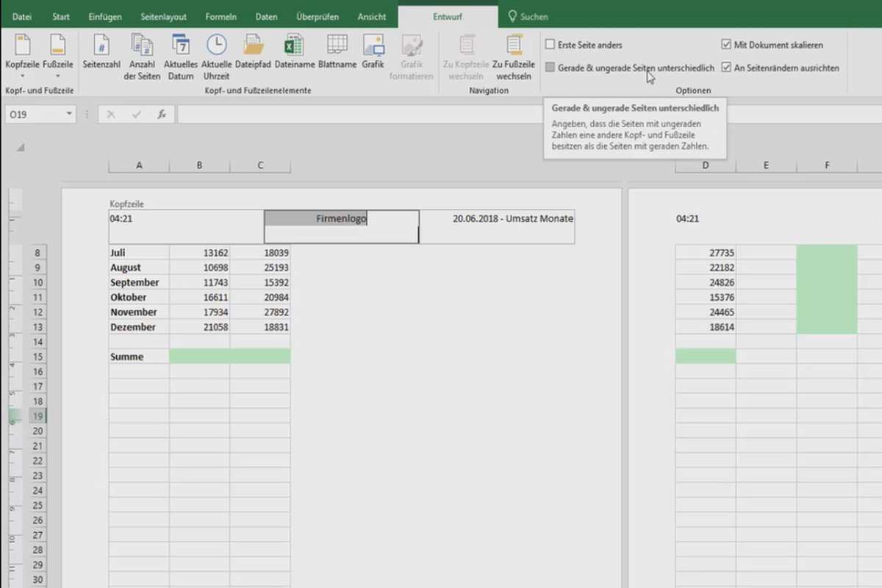Check Gerade & ungerade Seiten unterschiedlich
This screenshot has height=588, width=882.
550,66
